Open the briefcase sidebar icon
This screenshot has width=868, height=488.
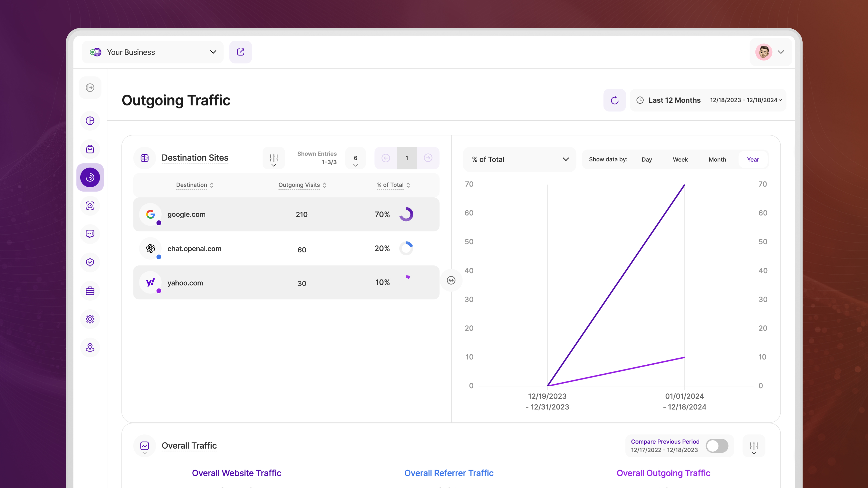90,291
